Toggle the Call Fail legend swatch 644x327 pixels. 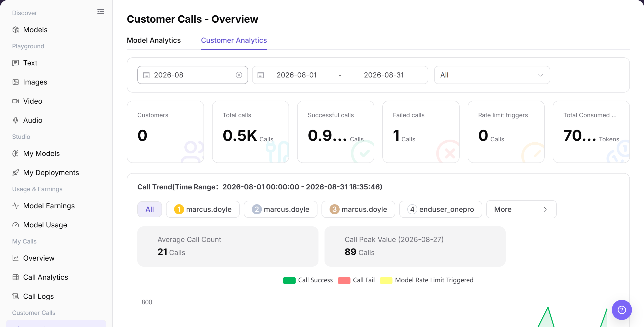pos(344,280)
